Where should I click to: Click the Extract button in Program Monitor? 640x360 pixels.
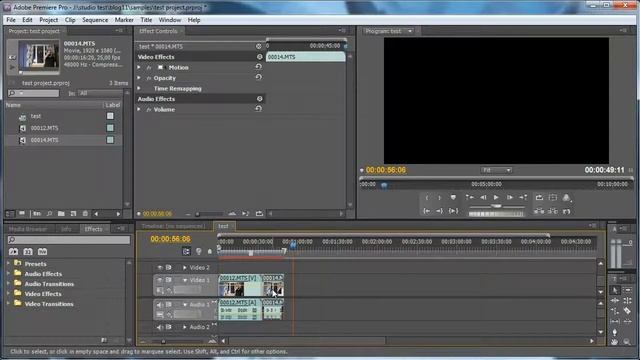tap(553, 211)
